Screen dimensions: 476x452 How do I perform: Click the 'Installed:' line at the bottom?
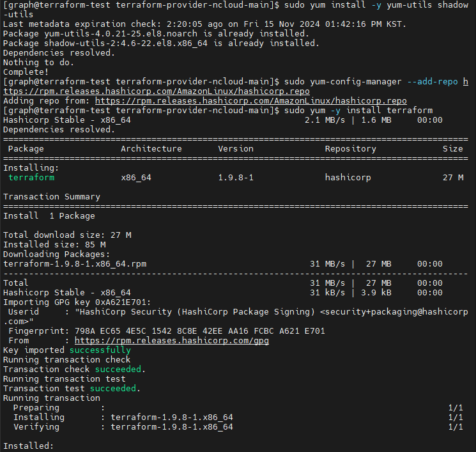click(x=28, y=446)
